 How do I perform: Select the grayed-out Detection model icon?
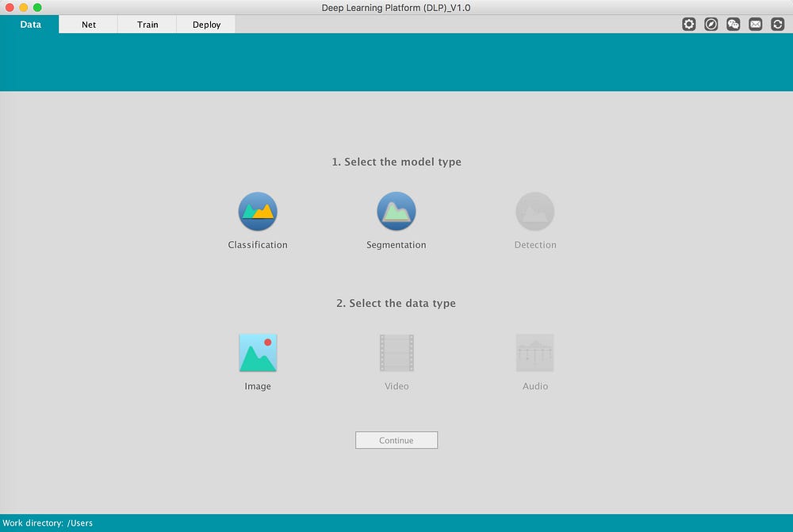(535, 212)
